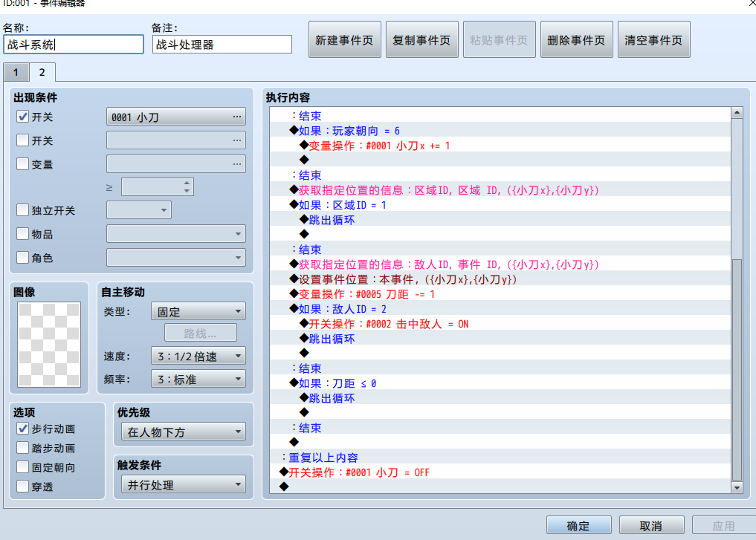Screen dimensions: 756x540
Task: Click the 备注 field containing 战斗处理器
Action: coord(222,45)
